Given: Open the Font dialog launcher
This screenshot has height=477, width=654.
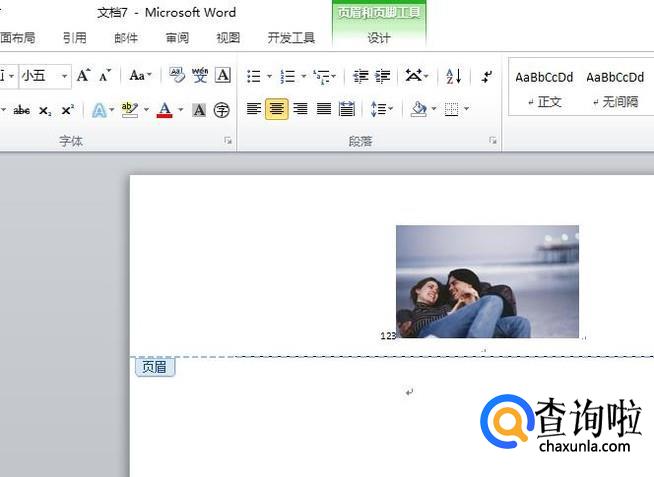Looking at the screenshot, I should (x=228, y=141).
